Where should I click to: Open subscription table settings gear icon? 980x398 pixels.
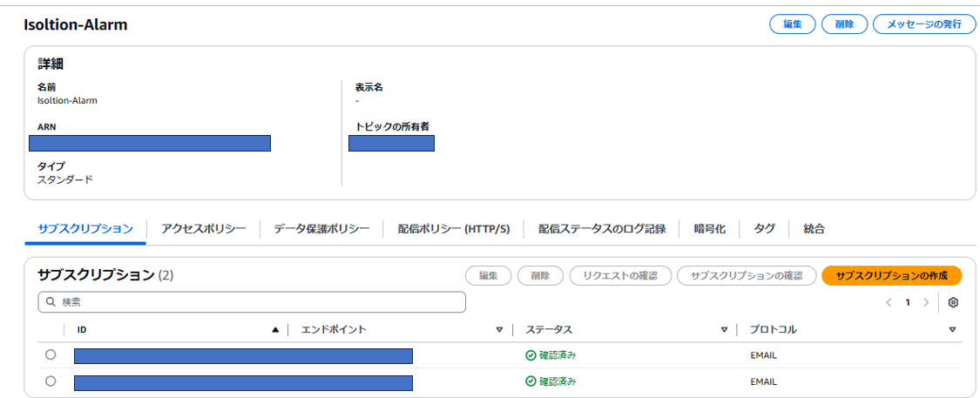point(952,302)
